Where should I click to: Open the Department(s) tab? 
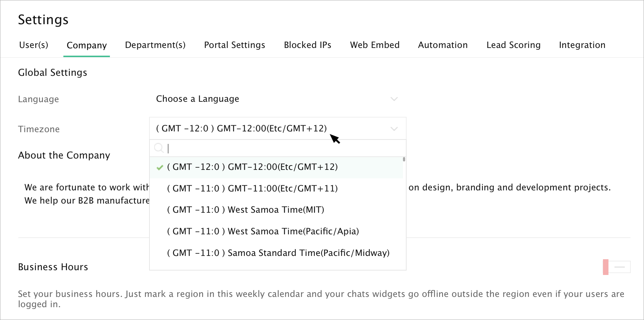click(155, 45)
